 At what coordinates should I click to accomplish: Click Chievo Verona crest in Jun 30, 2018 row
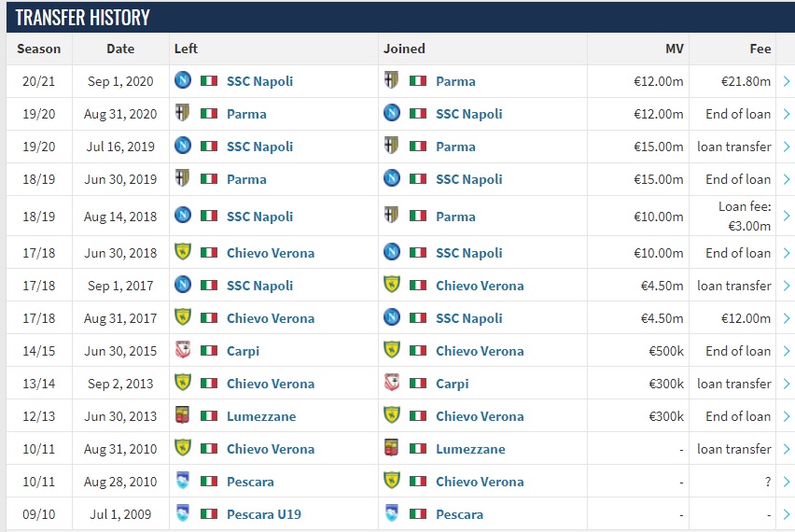coord(183,252)
